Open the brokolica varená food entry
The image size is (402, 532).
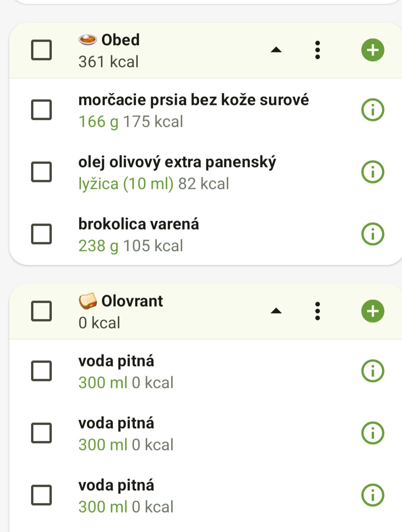click(x=138, y=234)
